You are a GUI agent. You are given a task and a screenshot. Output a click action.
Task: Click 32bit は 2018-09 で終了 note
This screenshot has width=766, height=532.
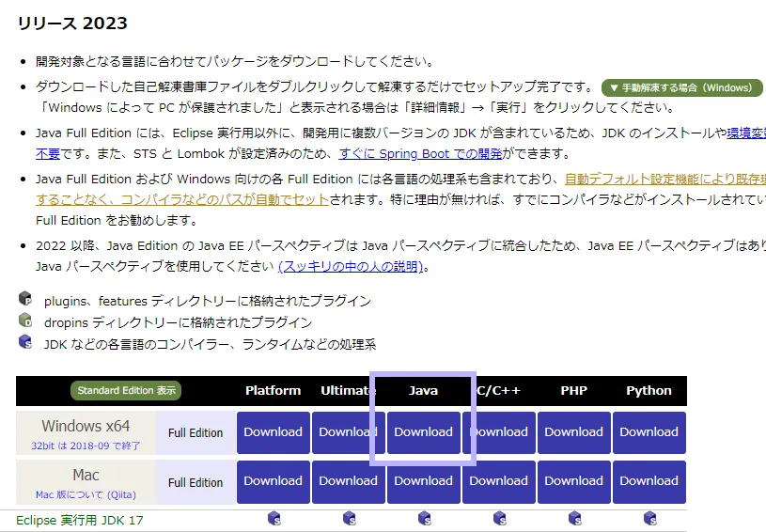[86, 446]
